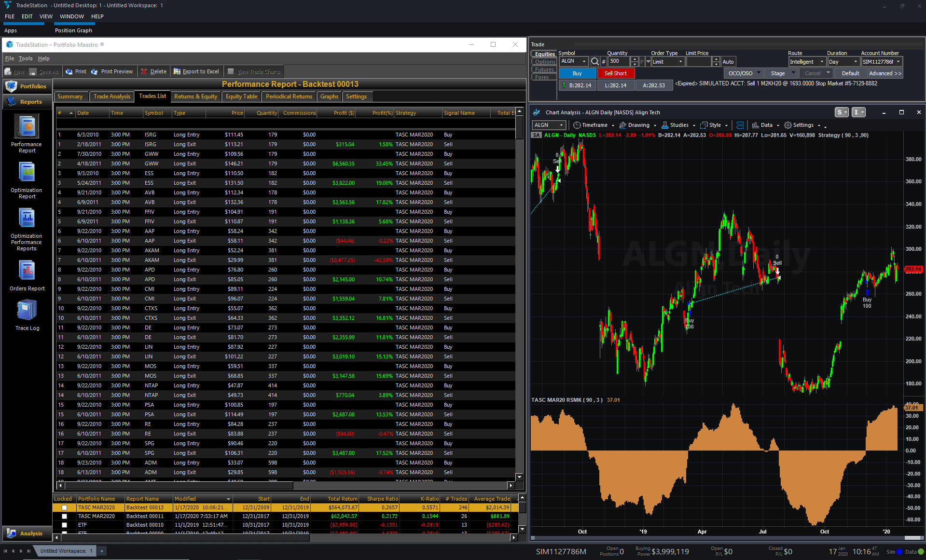The height and width of the screenshot is (560, 926).
Task: Click the Timeframe clock icon in the chart toolbar
Action: 577,125
